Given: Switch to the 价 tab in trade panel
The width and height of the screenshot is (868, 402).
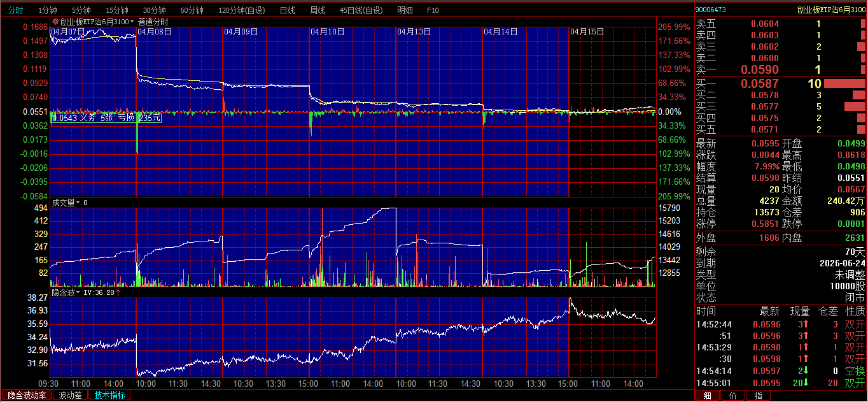Looking at the screenshot, I should (x=732, y=396).
